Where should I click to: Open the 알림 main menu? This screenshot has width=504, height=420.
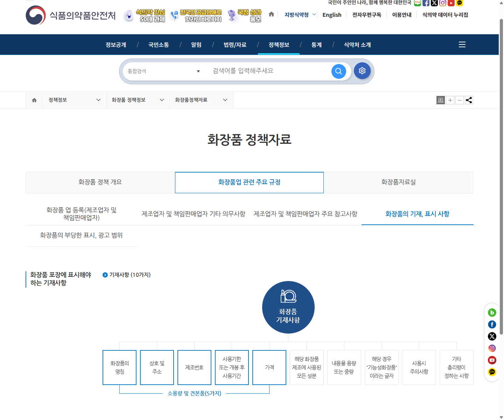[196, 45]
